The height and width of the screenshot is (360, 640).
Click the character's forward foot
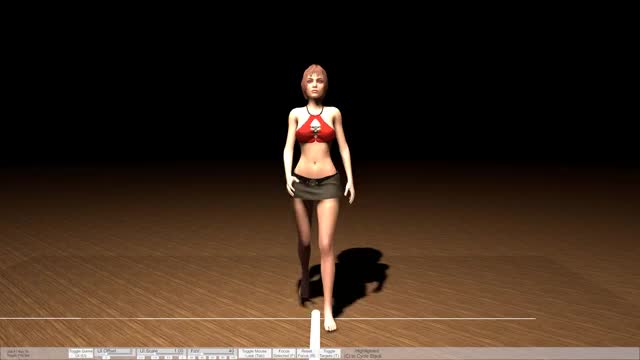330,321
